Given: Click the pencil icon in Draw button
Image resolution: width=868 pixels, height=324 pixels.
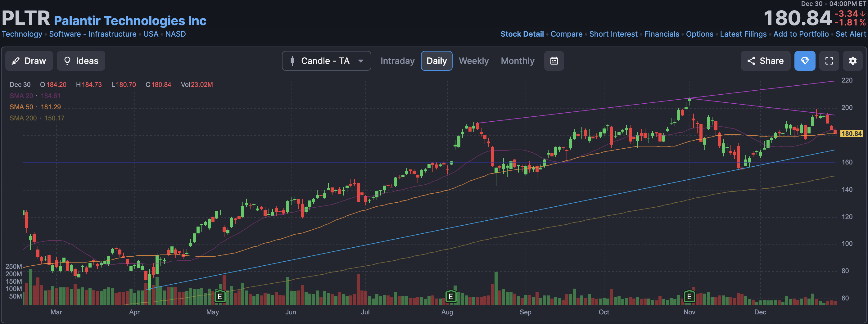Looking at the screenshot, I should click(16, 61).
